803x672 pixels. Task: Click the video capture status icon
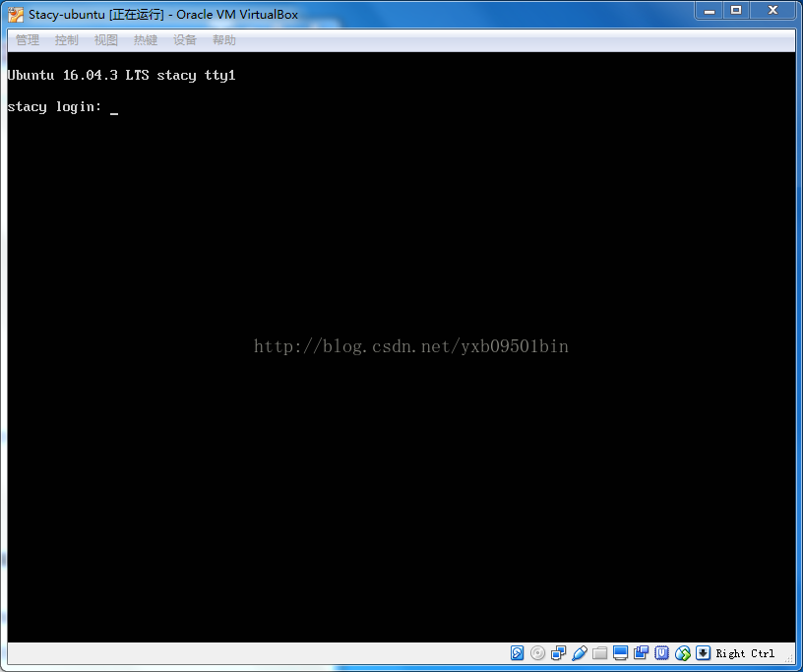pos(642,653)
